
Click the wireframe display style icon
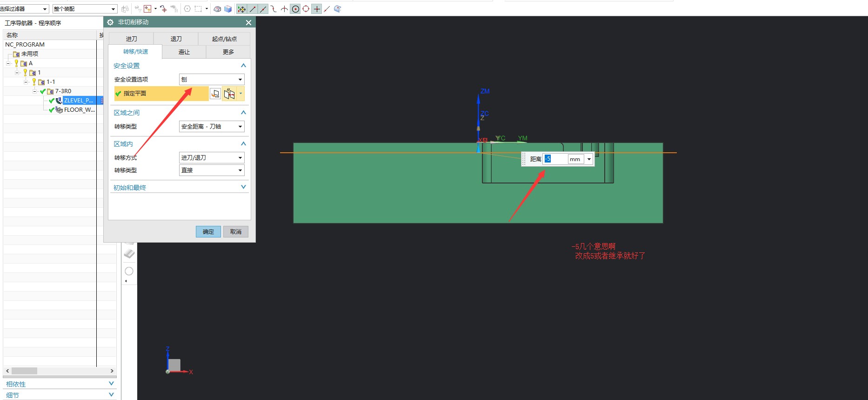[x=217, y=9]
